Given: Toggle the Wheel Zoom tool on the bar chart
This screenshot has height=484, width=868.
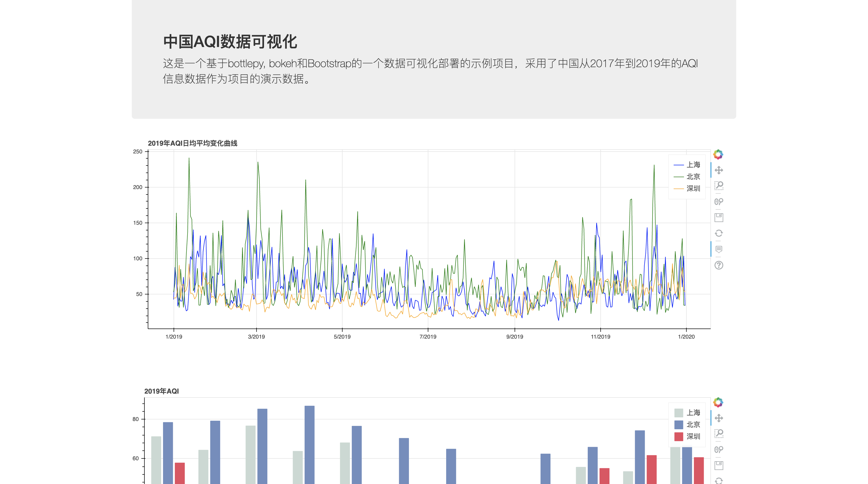Looking at the screenshot, I should 718,450.
